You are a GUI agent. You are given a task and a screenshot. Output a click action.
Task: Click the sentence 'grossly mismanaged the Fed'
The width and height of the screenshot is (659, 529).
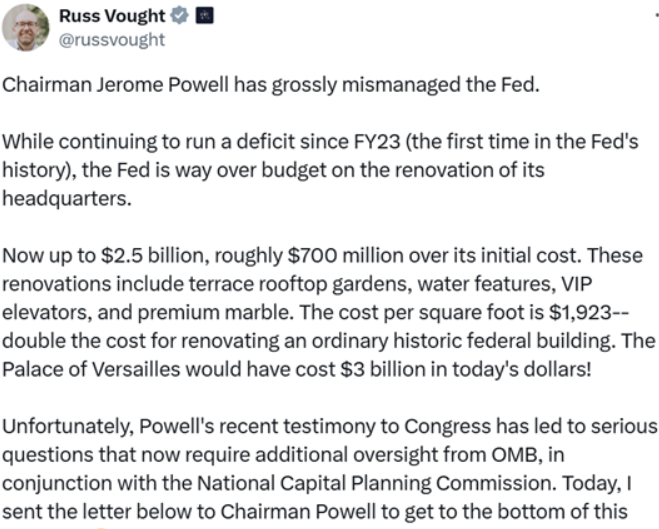pyautogui.click(x=405, y=85)
